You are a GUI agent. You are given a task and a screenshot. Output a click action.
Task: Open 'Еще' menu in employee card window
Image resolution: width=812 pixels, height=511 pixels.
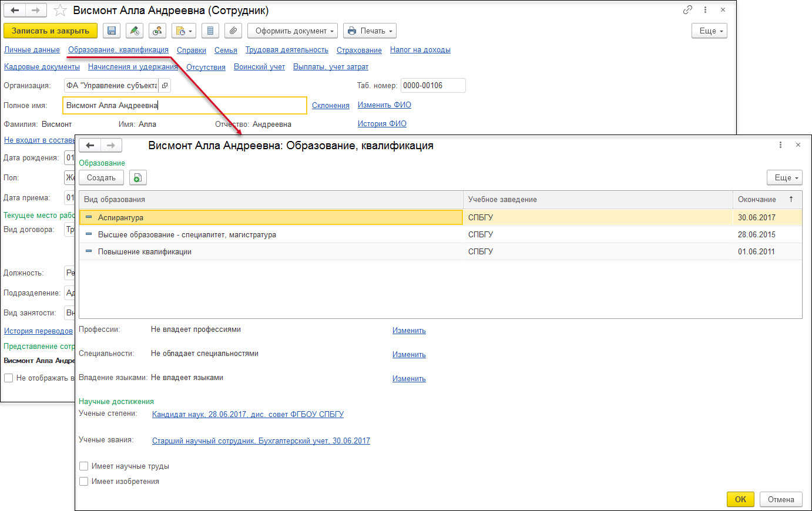710,31
